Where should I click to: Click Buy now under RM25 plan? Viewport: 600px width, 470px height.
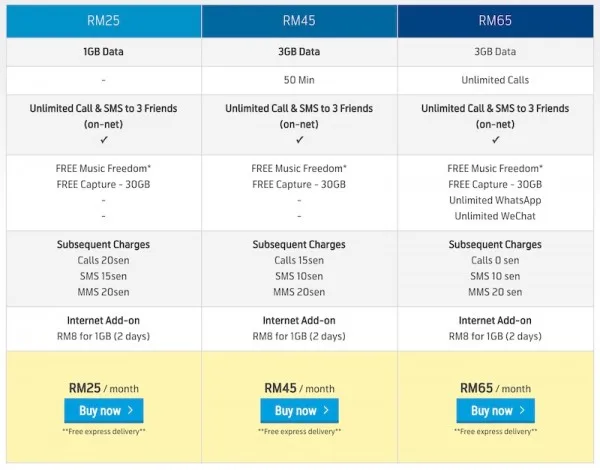(x=104, y=411)
